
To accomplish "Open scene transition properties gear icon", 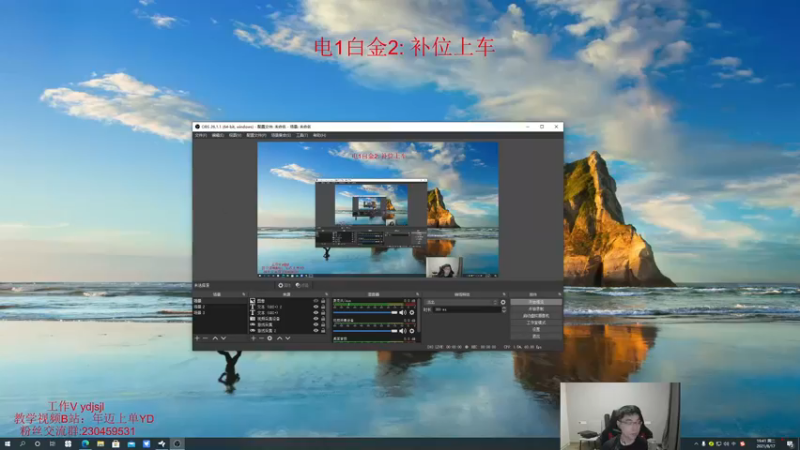I will coord(503,302).
